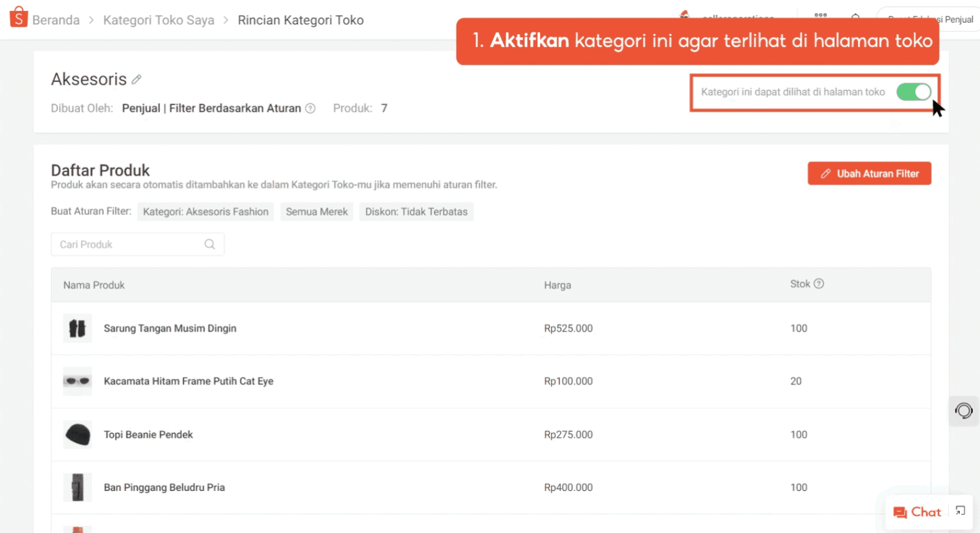This screenshot has height=533, width=980.
Task: Open Kategori Toko Saya breadcrumb
Action: pyautogui.click(x=159, y=20)
